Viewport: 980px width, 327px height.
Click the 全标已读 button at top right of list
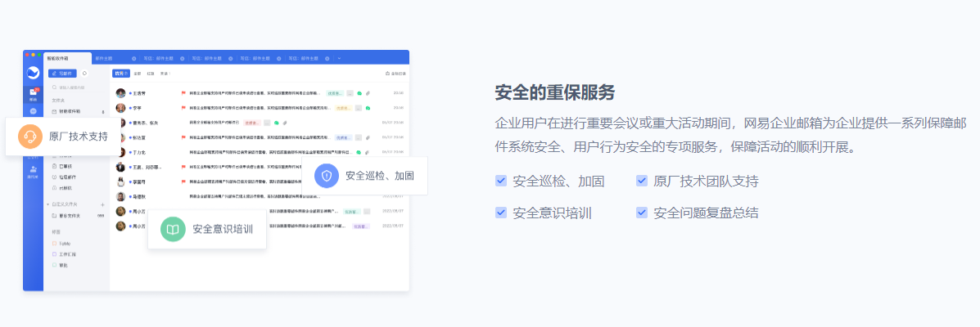394,74
